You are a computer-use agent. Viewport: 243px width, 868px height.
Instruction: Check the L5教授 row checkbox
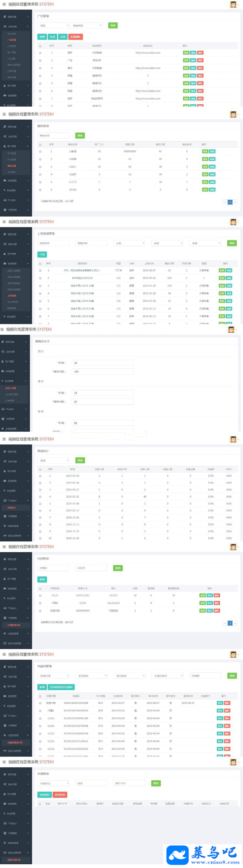[x=40, y=152]
